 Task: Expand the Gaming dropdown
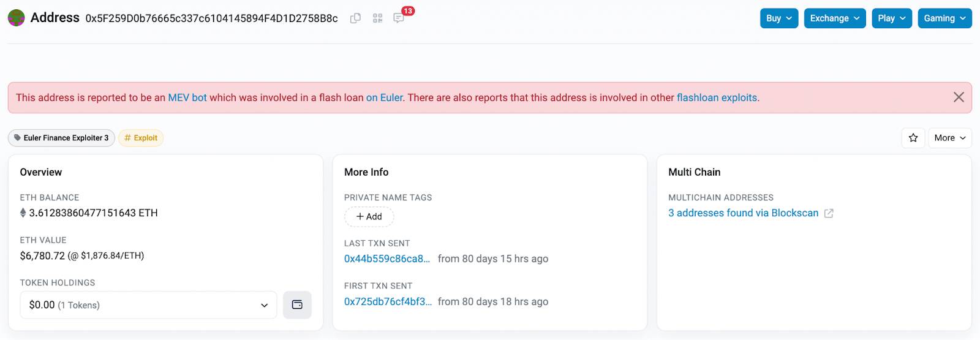(x=944, y=18)
